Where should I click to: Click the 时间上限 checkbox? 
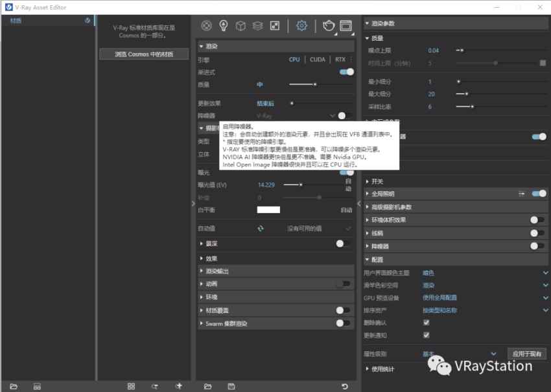point(543,63)
